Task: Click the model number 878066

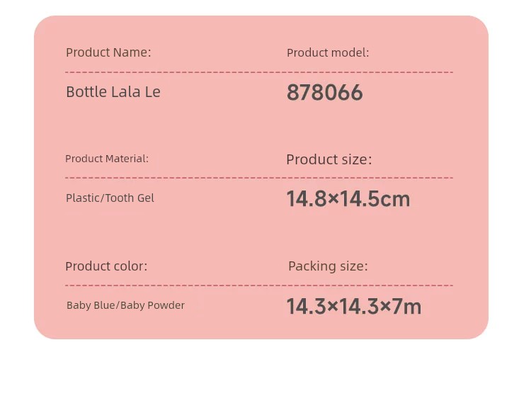Action: [325, 93]
